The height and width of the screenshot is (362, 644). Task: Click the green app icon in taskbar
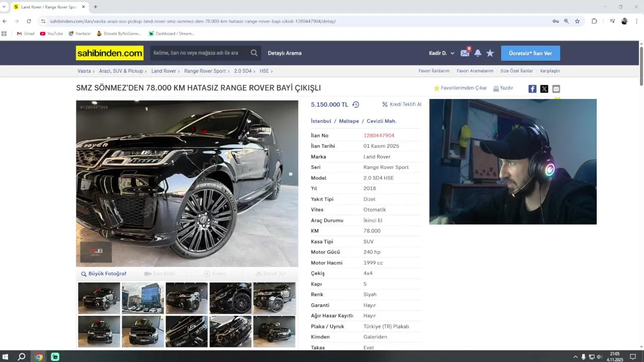55,357
